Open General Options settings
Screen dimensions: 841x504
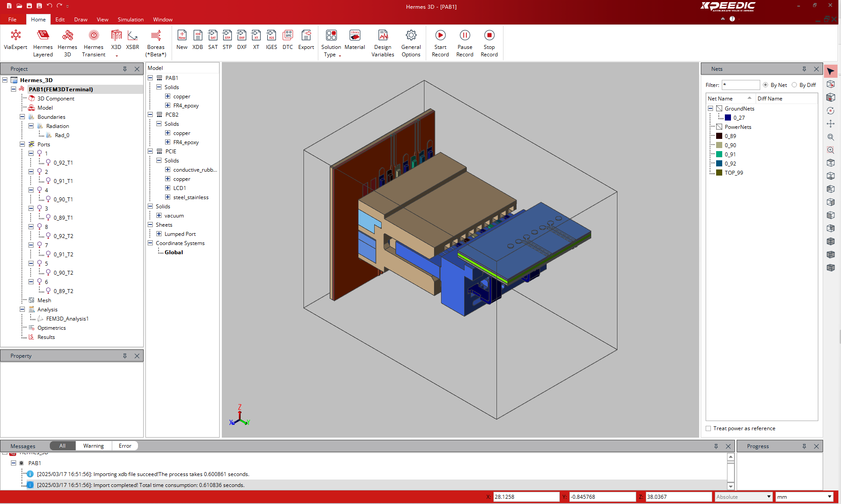(x=411, y=43)
